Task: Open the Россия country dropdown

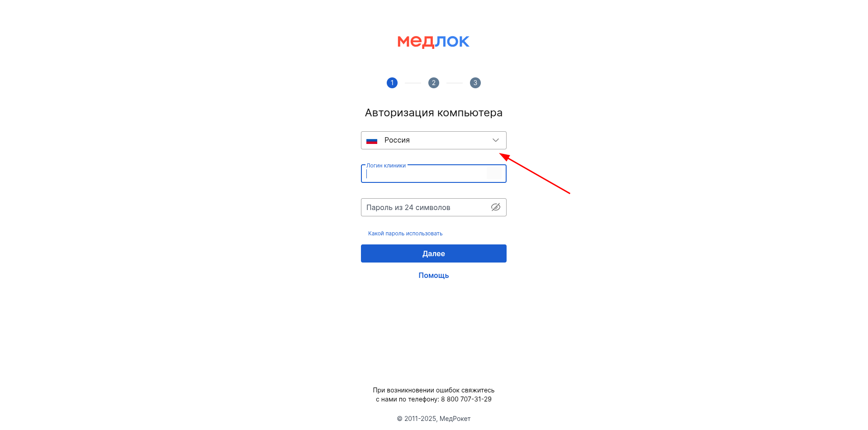Action: [x=434, y=140]
